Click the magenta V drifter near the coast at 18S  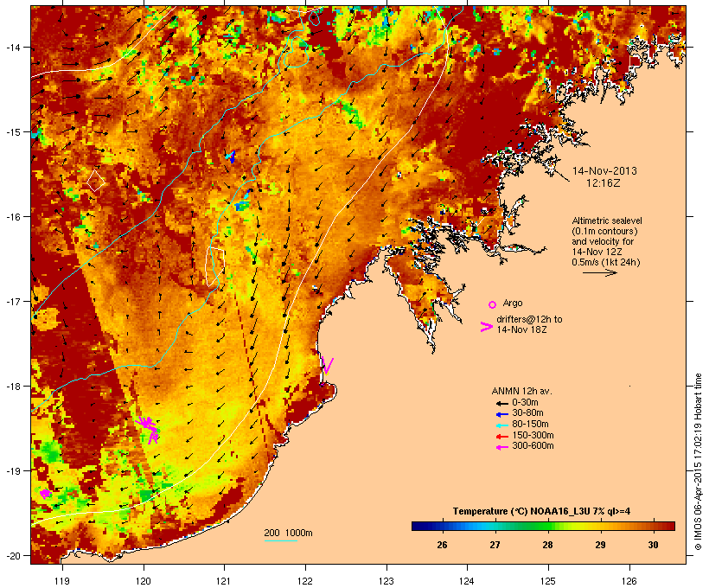[328, 366]
